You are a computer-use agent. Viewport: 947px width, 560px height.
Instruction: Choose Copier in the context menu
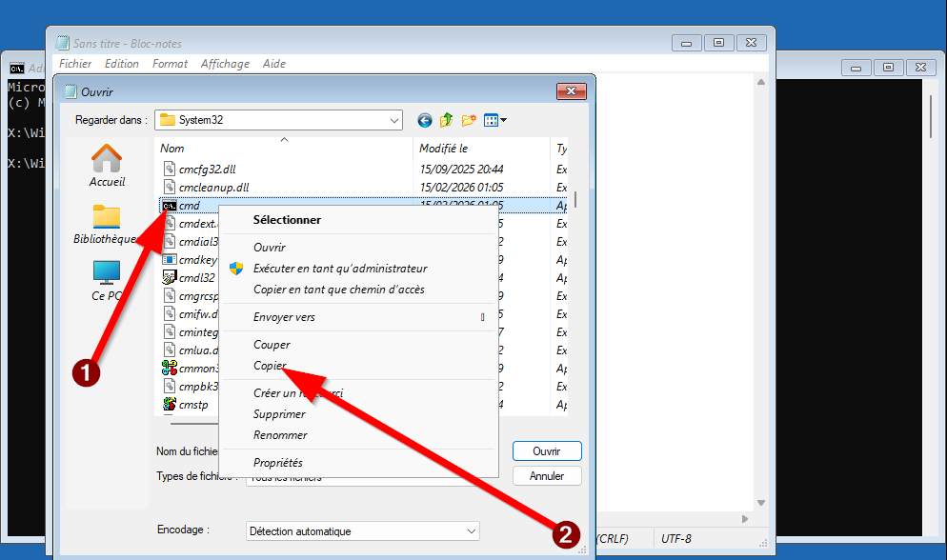click(272, 366)
